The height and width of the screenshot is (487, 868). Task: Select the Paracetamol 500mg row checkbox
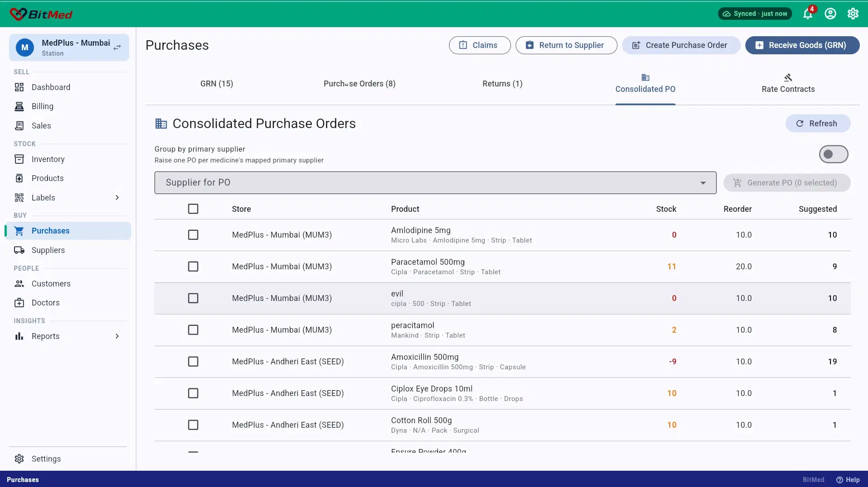(193, 267)
